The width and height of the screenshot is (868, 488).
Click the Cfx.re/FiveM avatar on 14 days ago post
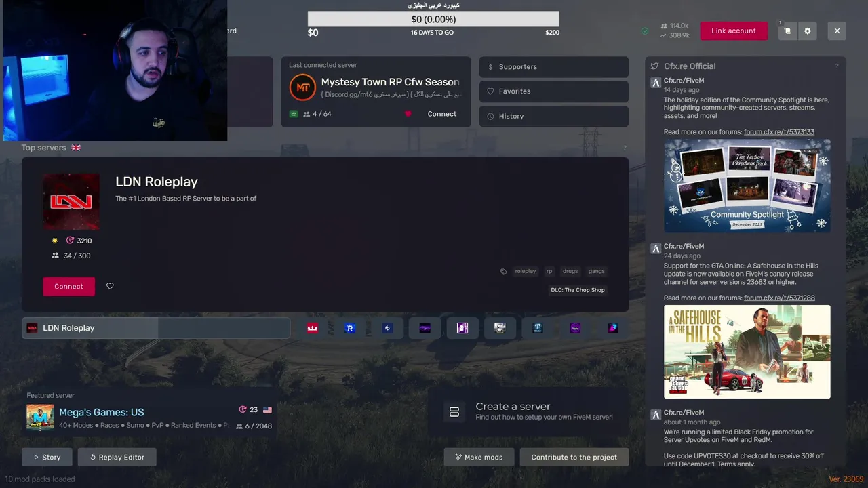656,83
